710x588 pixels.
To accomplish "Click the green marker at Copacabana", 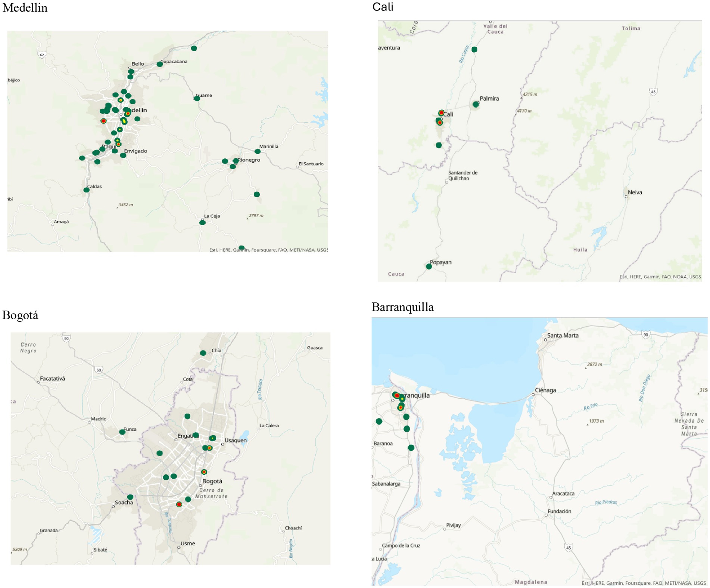I will 160,64.
